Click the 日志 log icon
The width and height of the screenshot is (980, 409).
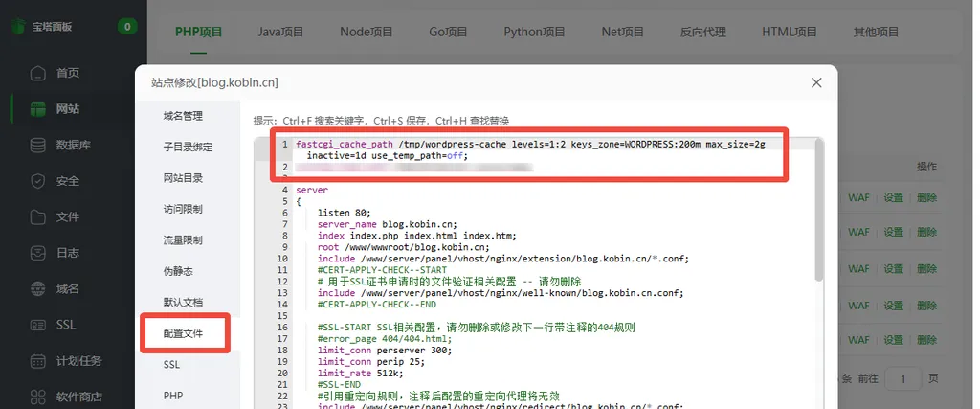[x=38, y=253]
